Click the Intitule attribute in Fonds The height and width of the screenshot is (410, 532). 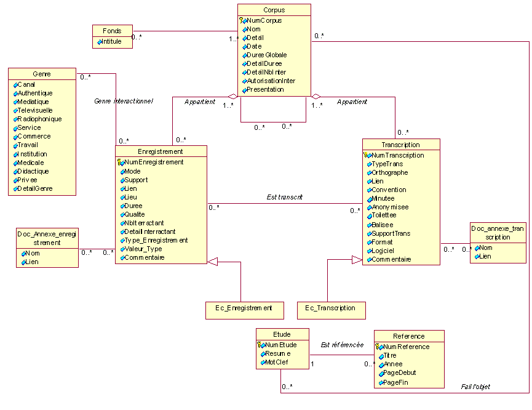109,41
